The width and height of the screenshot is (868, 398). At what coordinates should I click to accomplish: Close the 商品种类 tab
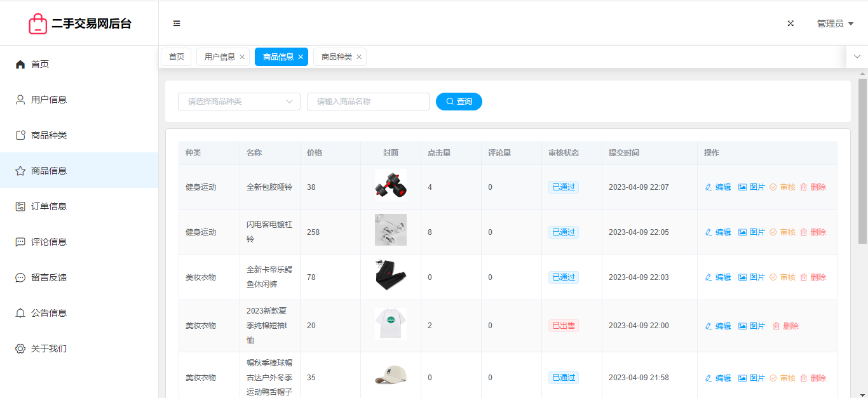[359, 57]
